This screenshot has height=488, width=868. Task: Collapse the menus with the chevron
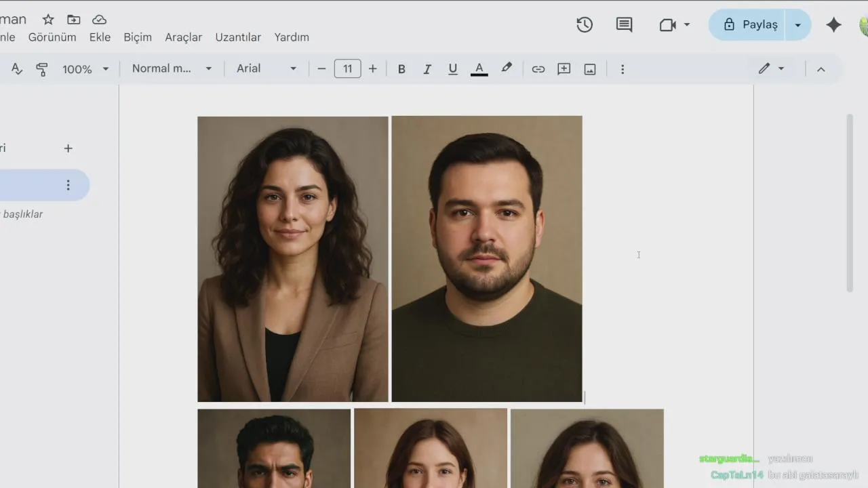(x=821, y=69)
